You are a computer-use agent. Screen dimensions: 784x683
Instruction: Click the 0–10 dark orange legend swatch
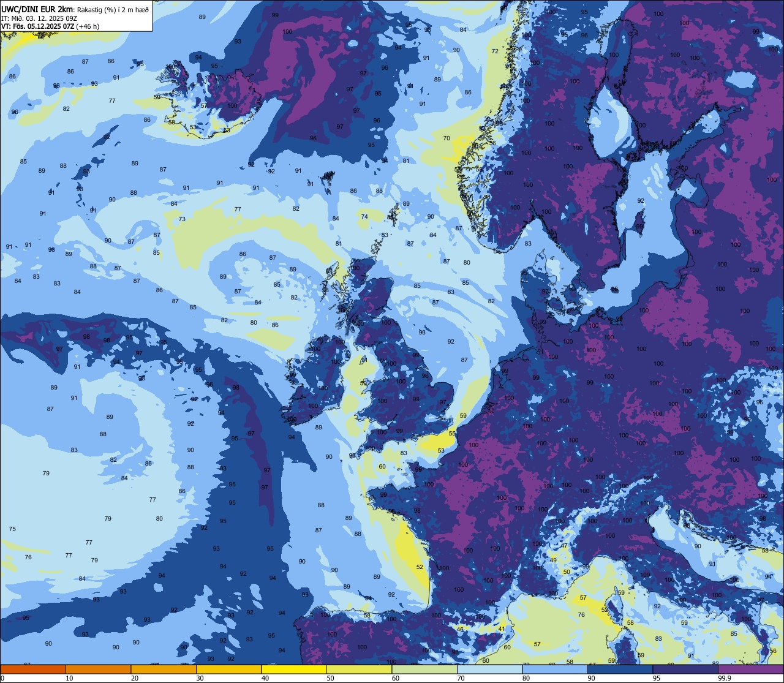tap(33, 669)
